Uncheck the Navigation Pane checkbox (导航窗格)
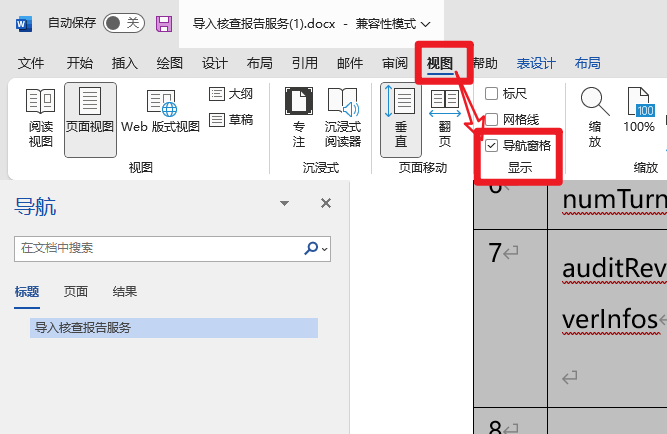 point(492,145)
